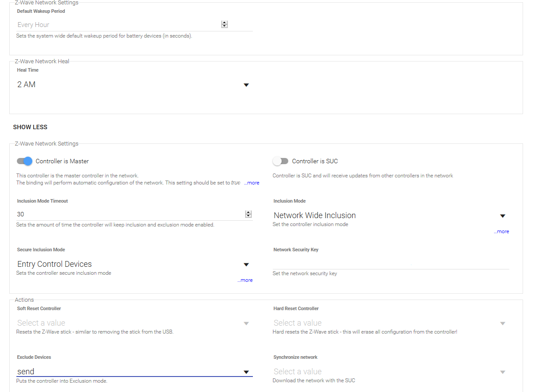Screen dimensions: 535x392
Task: Expand the Exclude Devices dropdown arrow
Action: click(x=247, y=372)
